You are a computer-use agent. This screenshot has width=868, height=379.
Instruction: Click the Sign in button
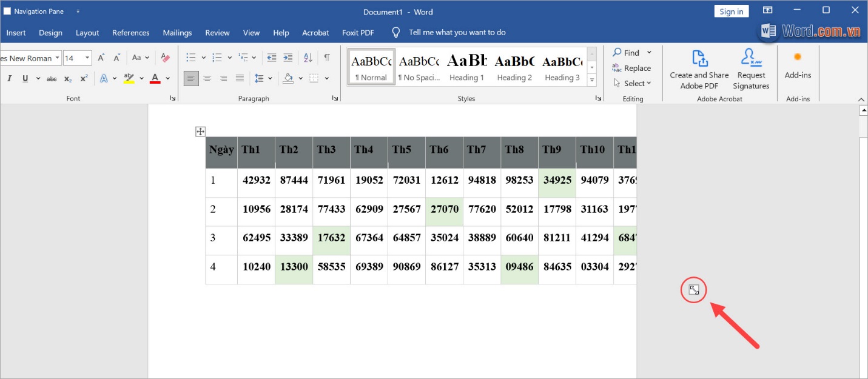pyautogui.click(x=732, y=12)
